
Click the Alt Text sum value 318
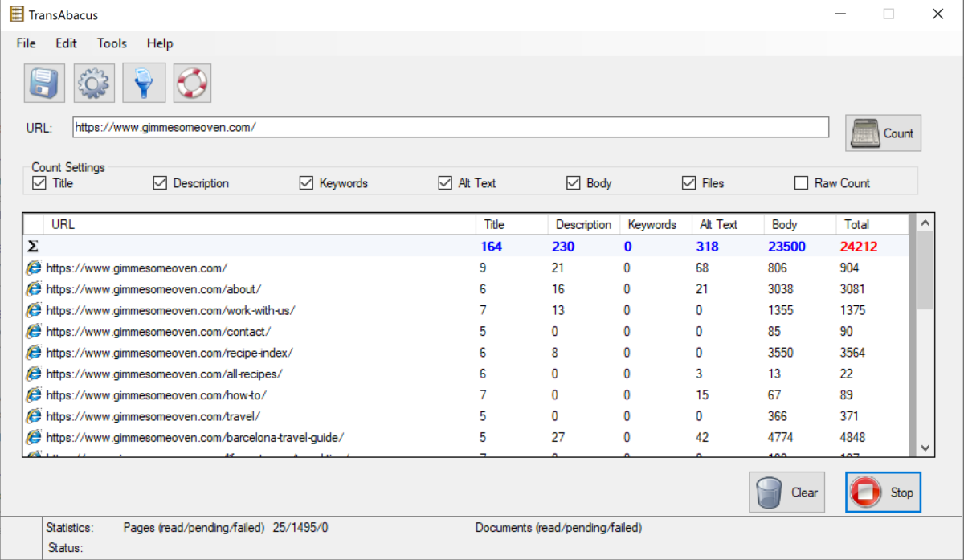[707, 247]
